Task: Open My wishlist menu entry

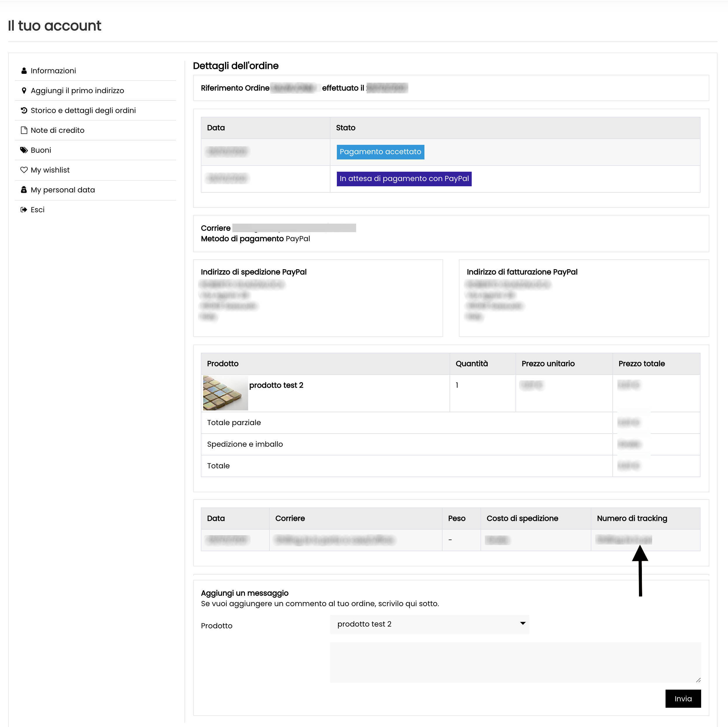Action: click(x=50, y=170)
